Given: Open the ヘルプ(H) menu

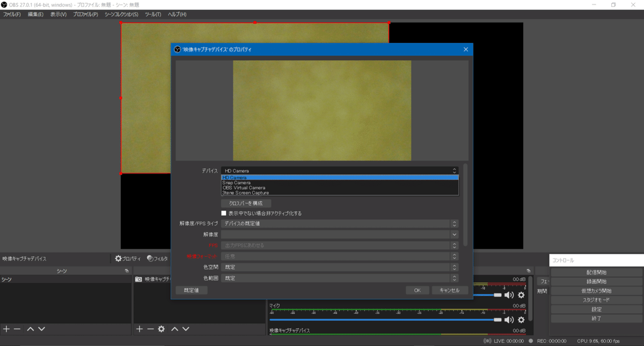Looking at the screenshot, I should 177,14.
